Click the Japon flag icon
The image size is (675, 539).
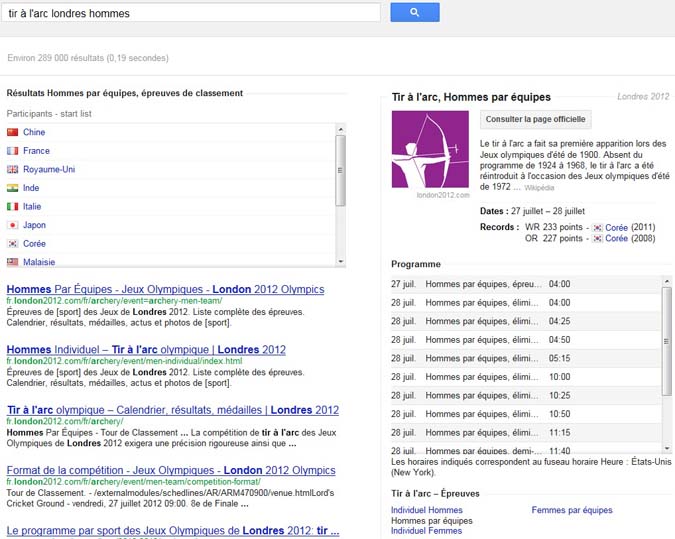[13, 225]
